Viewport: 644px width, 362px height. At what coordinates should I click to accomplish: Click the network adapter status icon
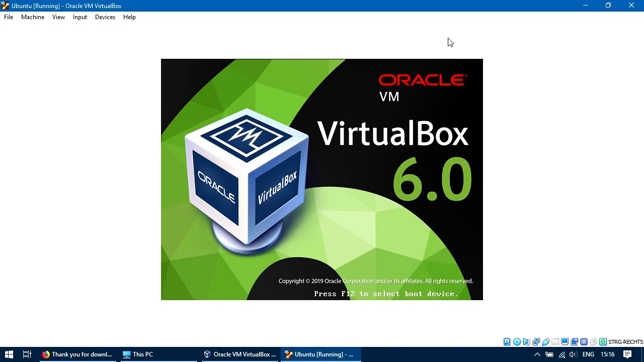point(536,342)
